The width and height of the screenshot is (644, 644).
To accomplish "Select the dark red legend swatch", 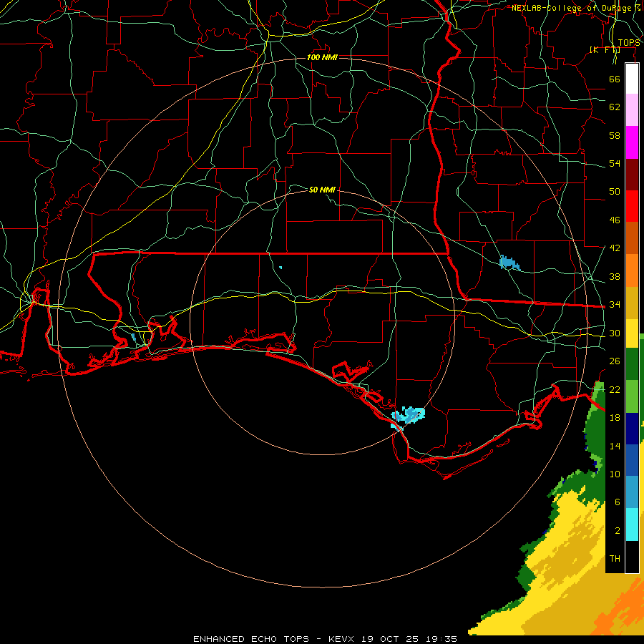I will 632,175.
